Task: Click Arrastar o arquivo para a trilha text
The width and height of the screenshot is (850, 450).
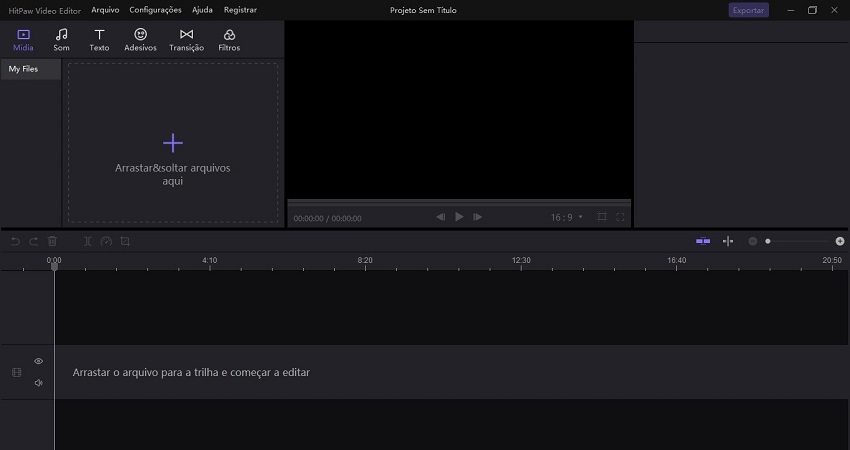Action: point(191,372)
